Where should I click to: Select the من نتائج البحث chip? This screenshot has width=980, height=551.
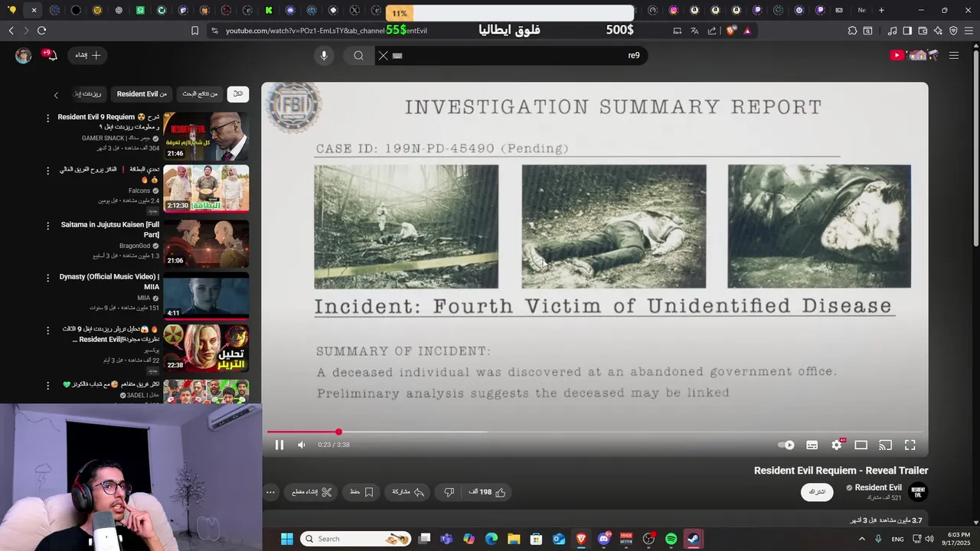200,93
